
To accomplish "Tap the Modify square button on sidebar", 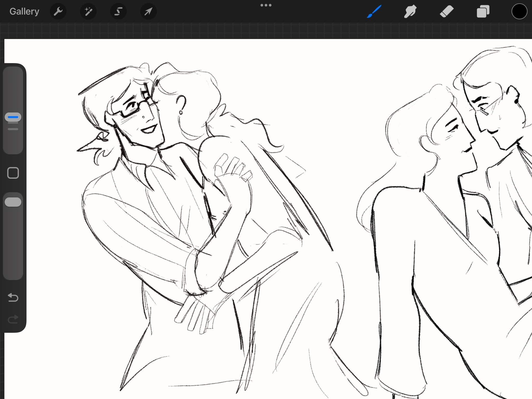I will click(x=13, y=172).
